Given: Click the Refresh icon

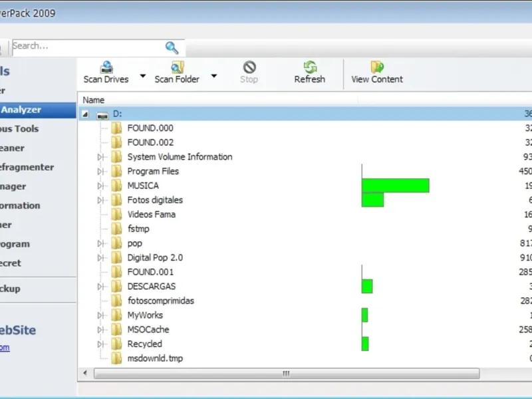Looking at the screenshot, I should tap(310, 67).
